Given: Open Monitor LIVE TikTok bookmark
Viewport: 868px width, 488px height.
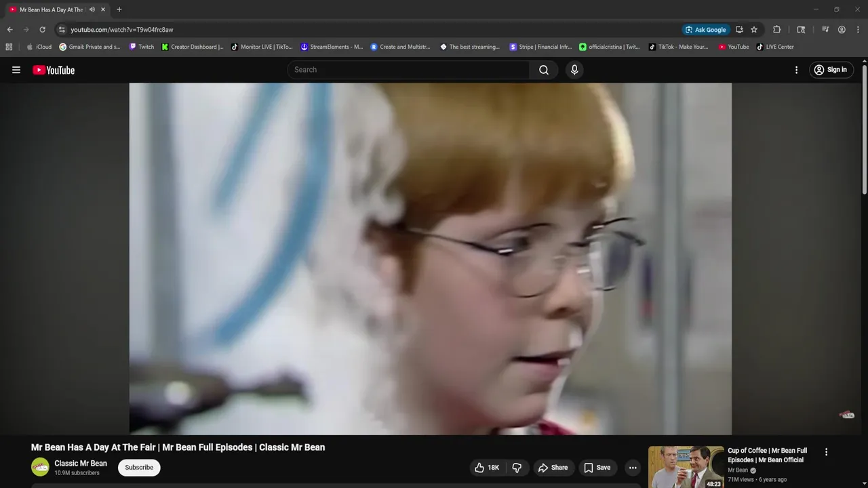Looking at the screenshot, I should [x=262, y=47].
